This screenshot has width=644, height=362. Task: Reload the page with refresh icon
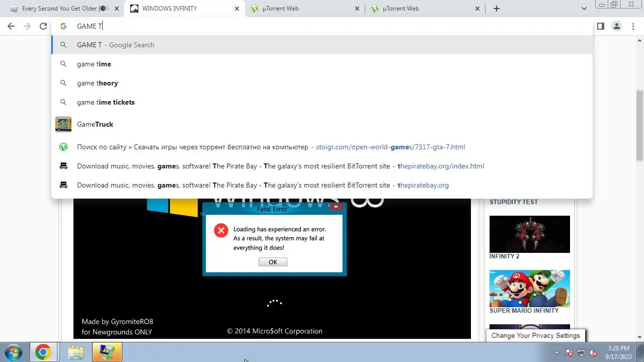pos(43,26)
